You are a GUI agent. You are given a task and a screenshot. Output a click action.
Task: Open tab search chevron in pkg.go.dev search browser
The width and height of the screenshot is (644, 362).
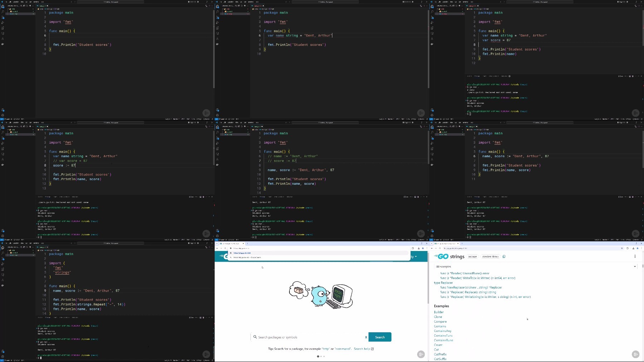click(217, 243)
